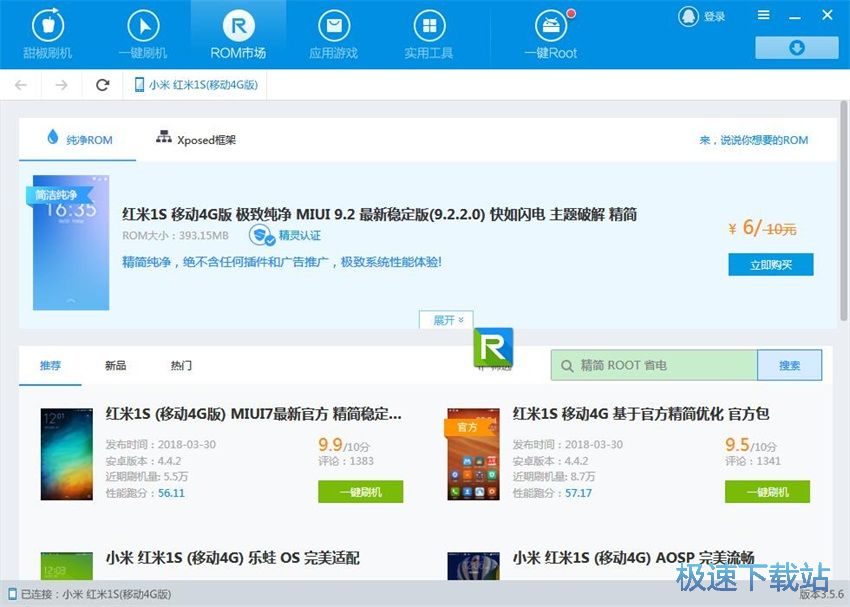Click 一键刷机 for the MIUI7 ROM
This screenshot has width=850, height=607.
pos(360,492)
